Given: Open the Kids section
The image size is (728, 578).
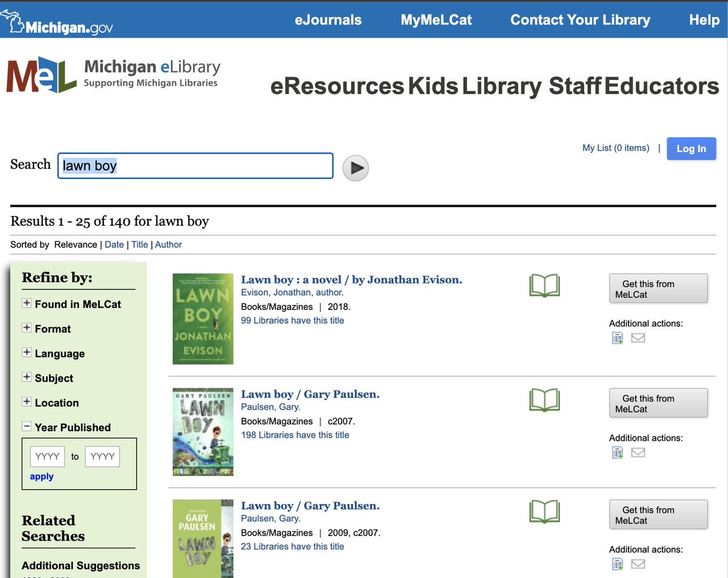Looking at the screenshot, I should 433,86.
